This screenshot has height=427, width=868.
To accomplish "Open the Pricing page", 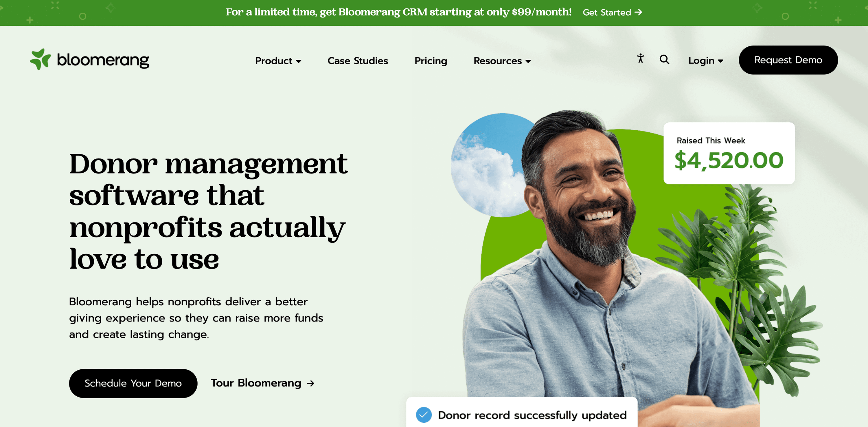I will click(431, 61).
